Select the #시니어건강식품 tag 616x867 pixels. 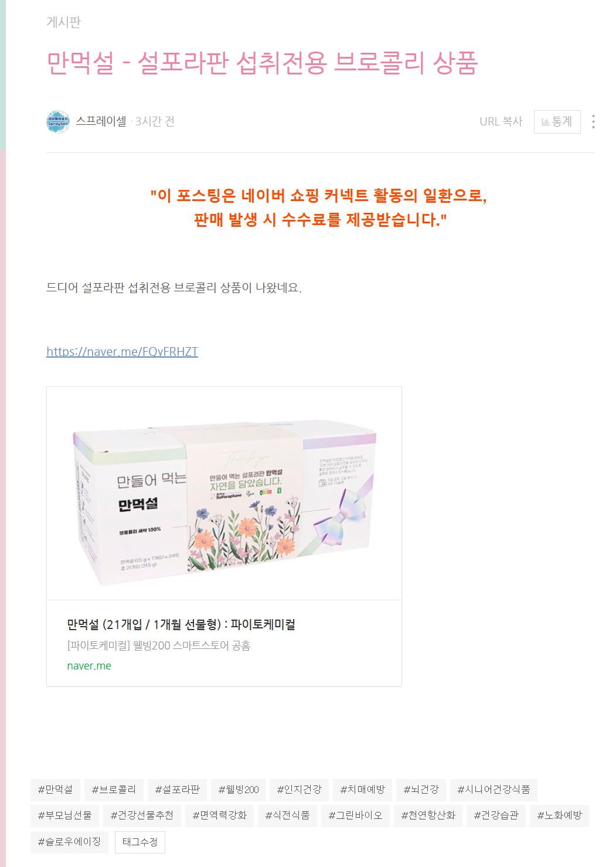[x=494, y=790]
